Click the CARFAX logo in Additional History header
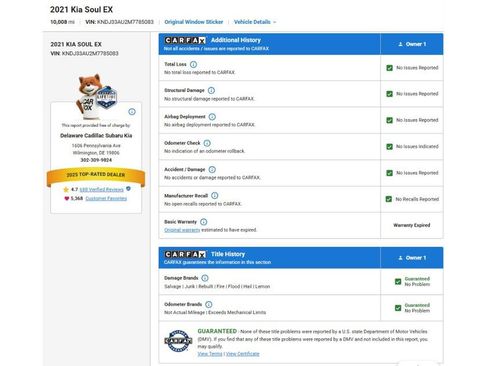Viewport: 488px width, 366px height. click(185, 40)
